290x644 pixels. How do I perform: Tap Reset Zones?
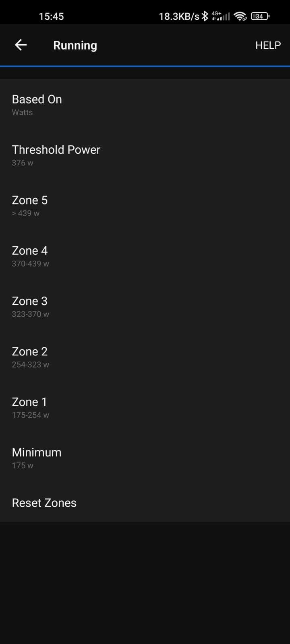[x=145, y=503]
